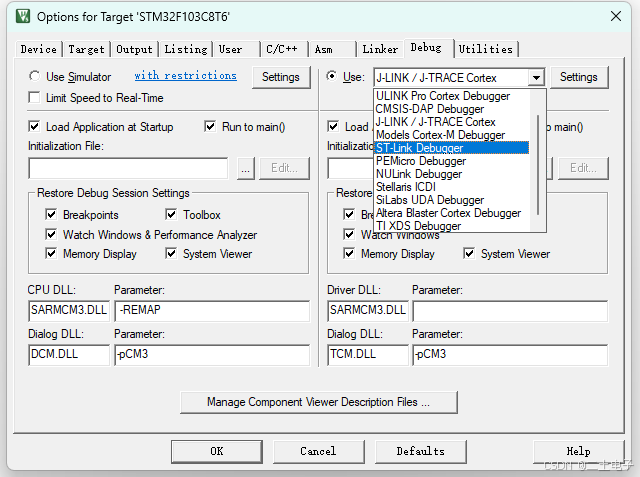Screen dimensions: 640x477
Task: Open the Asm tab
Action: 333,49
